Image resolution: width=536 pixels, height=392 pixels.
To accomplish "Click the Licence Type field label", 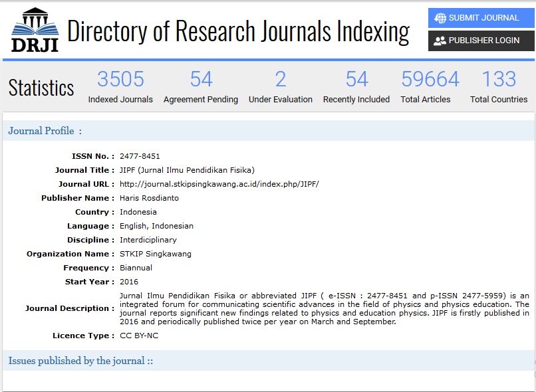I will coord(83,336).
